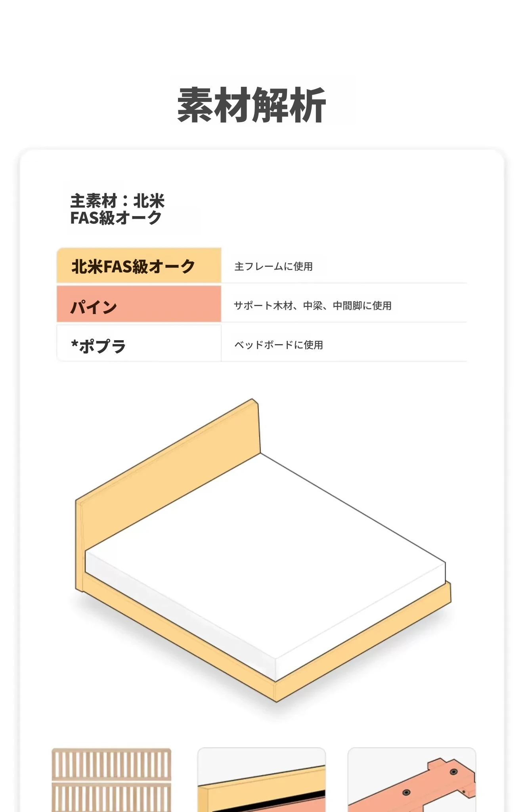This screenshot has width=524, height=812.
Task: Click the yellow 北米FAS級オーク material swatch
Action: click(139, 266)
